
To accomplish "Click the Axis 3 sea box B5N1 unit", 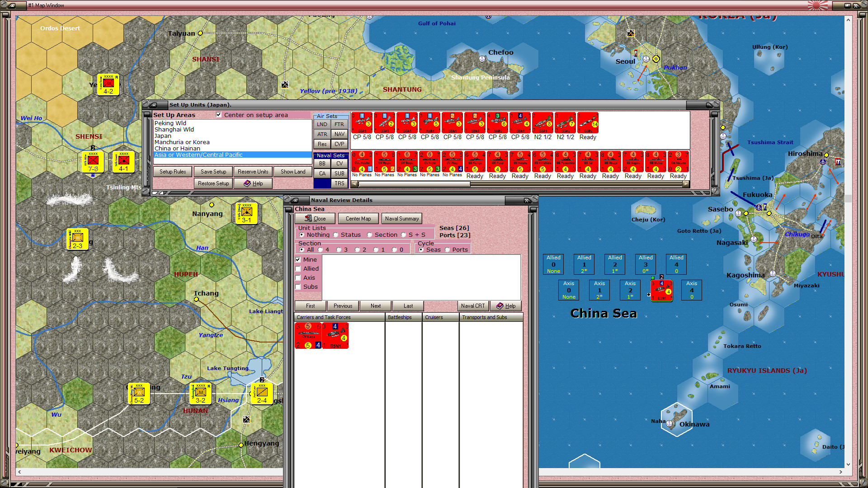I will click(661, 291).
